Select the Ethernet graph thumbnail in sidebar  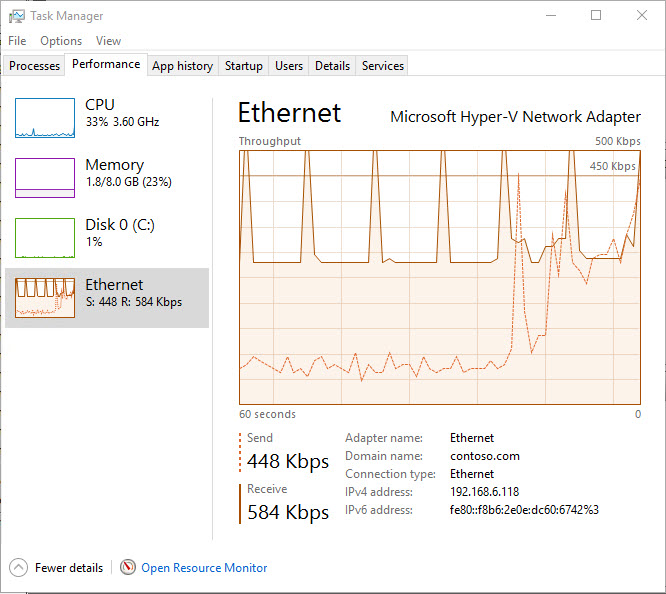tap(45, 298)
